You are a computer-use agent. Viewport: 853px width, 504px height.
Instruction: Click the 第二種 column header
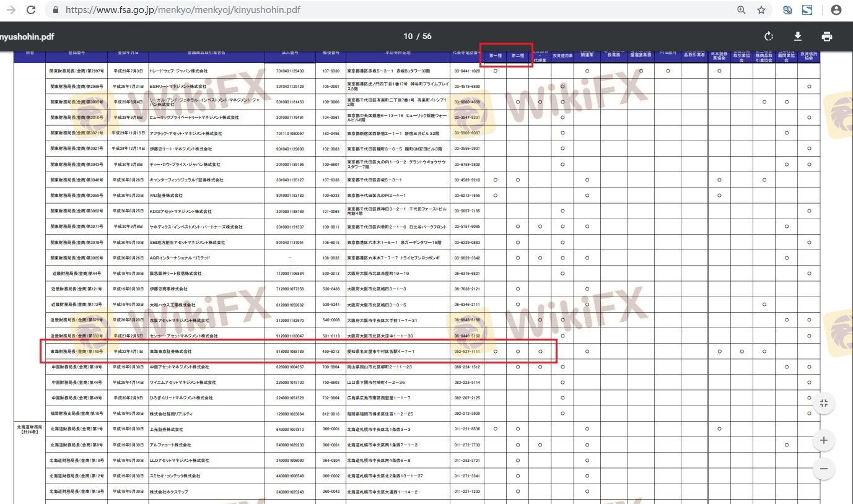click(x=518, y=56)
